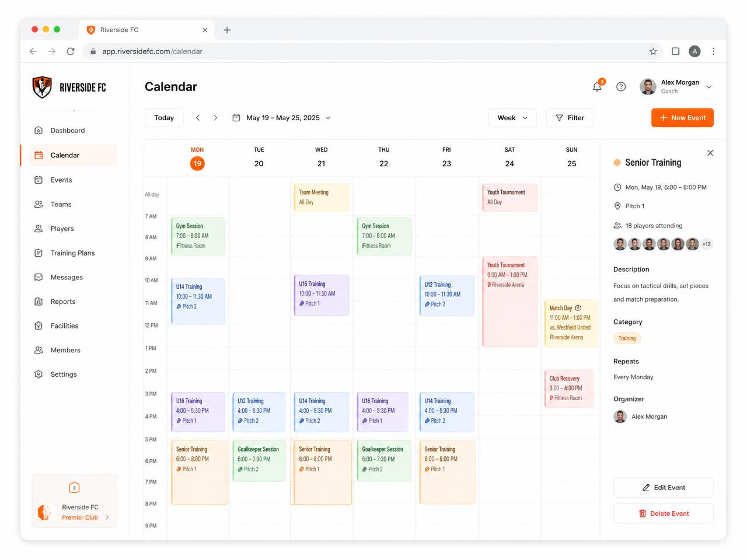
Task: Open the help question mark icon
Action: pyautogui.click(x=621, y=86)
